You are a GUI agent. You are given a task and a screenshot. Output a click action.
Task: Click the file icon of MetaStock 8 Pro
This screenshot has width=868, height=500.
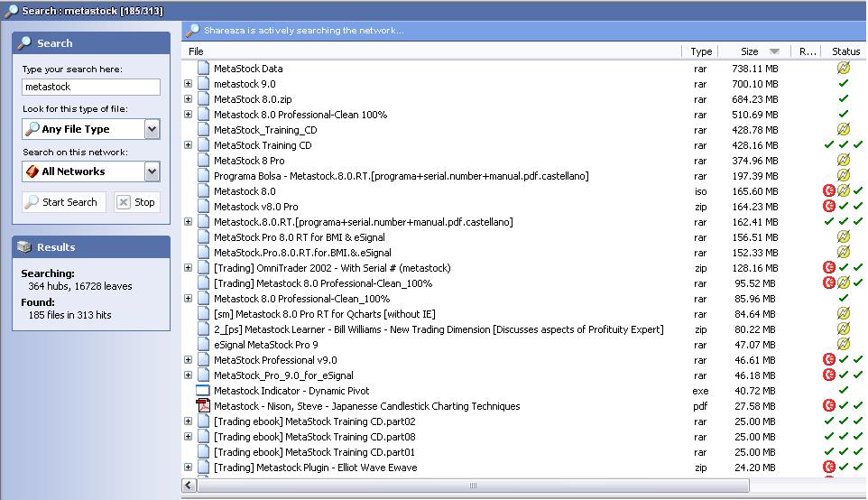(x=204, y=161)
